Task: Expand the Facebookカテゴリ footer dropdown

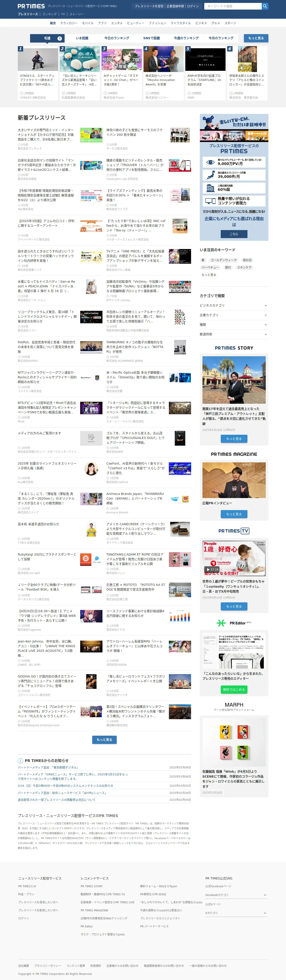Action: [236, 895]
